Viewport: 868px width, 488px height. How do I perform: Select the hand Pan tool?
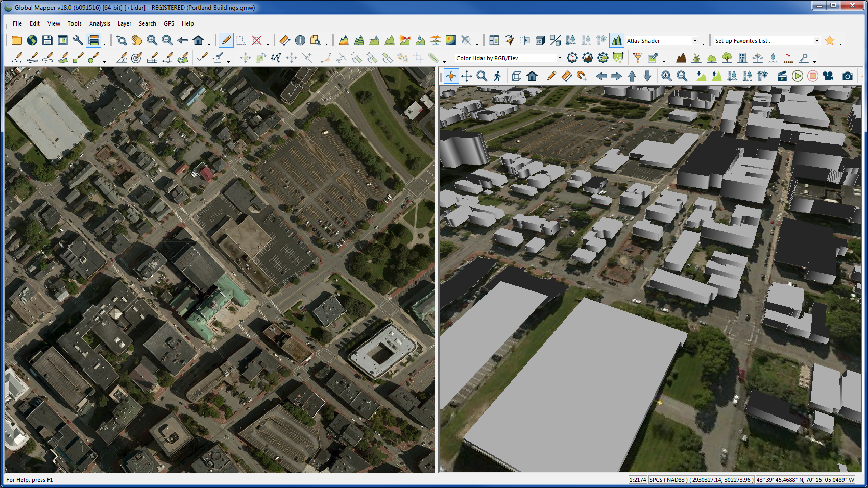click(136, 40)
